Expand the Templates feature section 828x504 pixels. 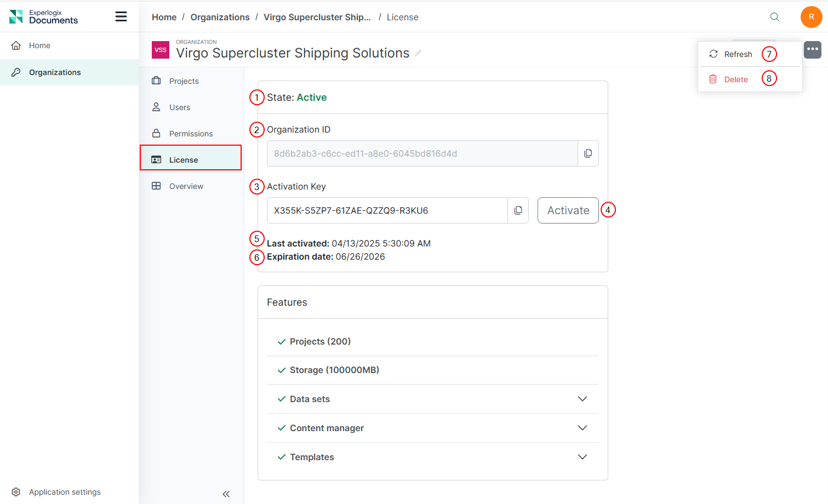click(x=582, y=456)
